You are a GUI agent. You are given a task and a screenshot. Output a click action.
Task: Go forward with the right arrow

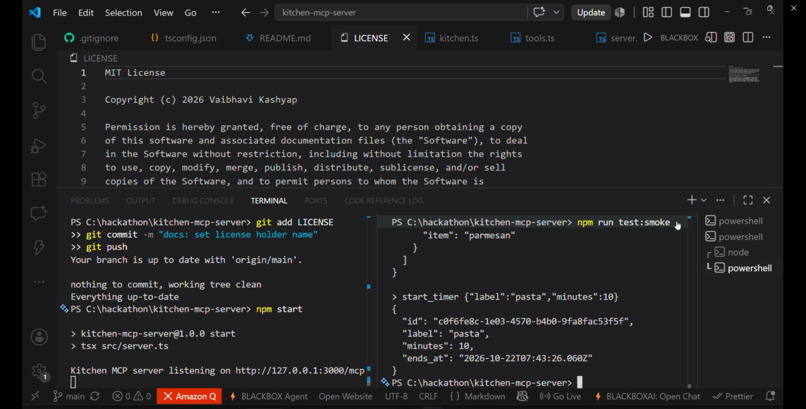tap(264, 12)
